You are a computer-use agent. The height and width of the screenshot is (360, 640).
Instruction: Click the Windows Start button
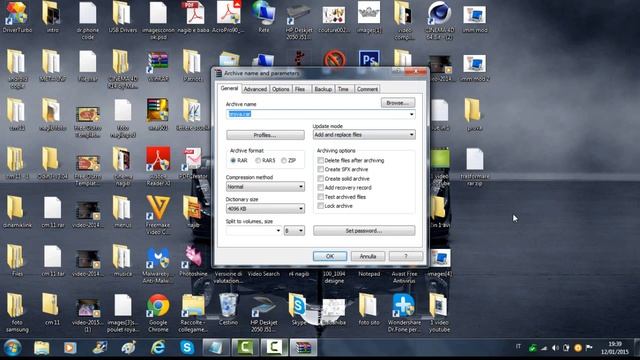coord(13,348)
